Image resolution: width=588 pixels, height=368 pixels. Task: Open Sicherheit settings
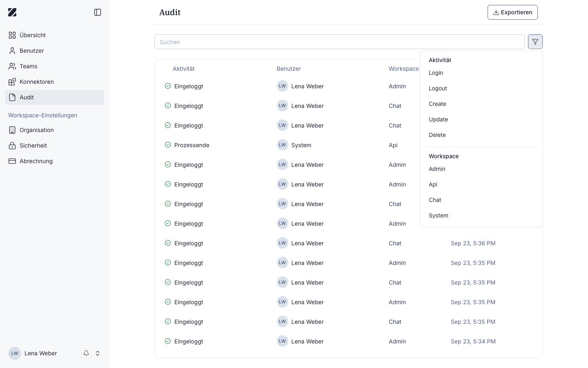click(x=54, y=146)
